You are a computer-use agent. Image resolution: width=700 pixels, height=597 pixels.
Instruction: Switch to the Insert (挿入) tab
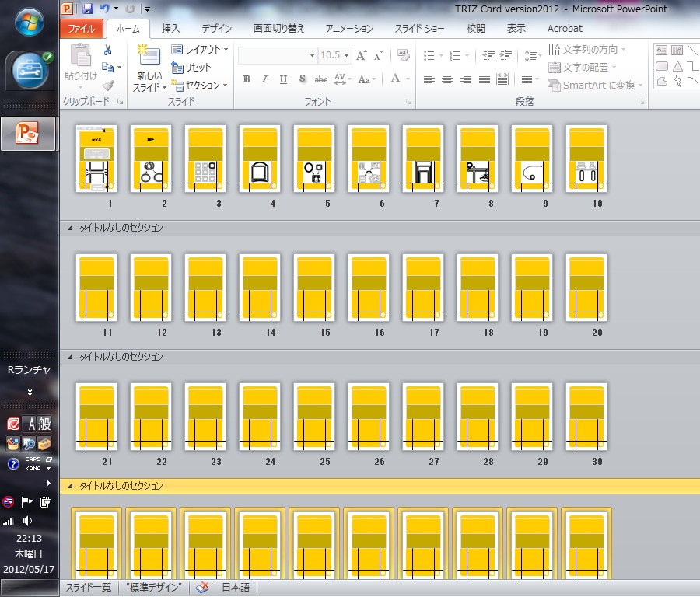pyautogui.click(x=170, y=29)
